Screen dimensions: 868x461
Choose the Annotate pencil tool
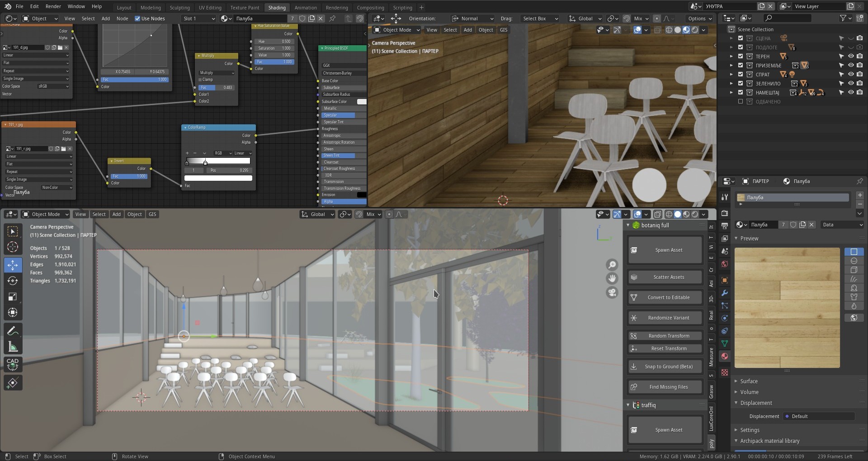tap(13, 331)
